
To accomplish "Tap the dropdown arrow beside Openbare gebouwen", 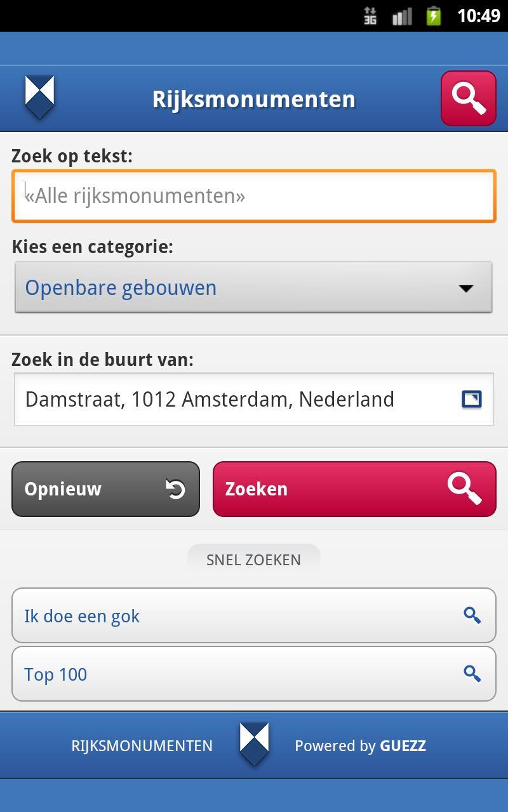I will point(466,287).
